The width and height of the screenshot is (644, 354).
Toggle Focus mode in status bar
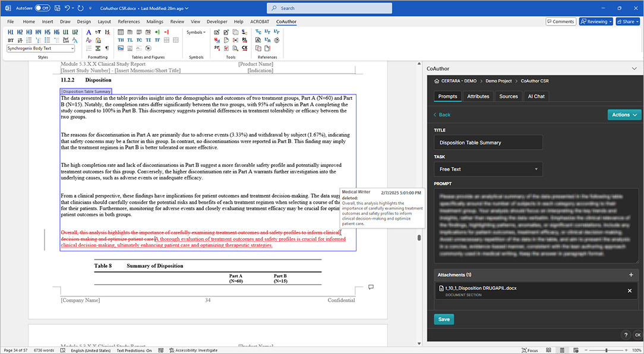click(x=529, y=350)
